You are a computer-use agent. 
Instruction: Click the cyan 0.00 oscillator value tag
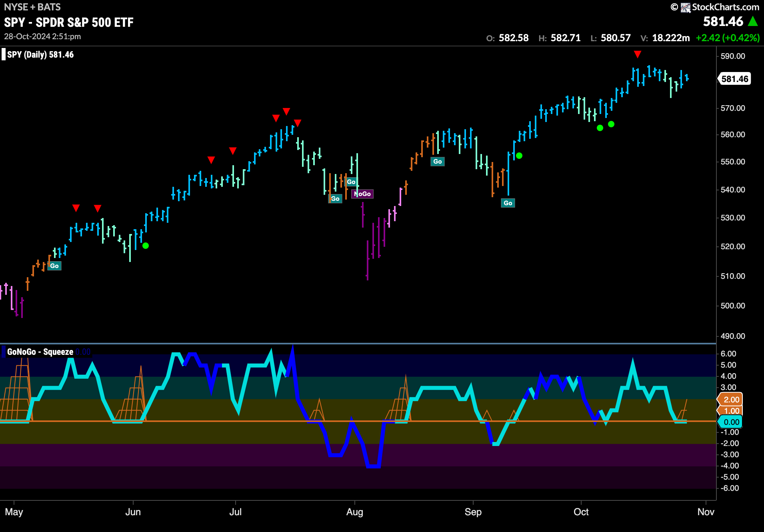(731, 422)
